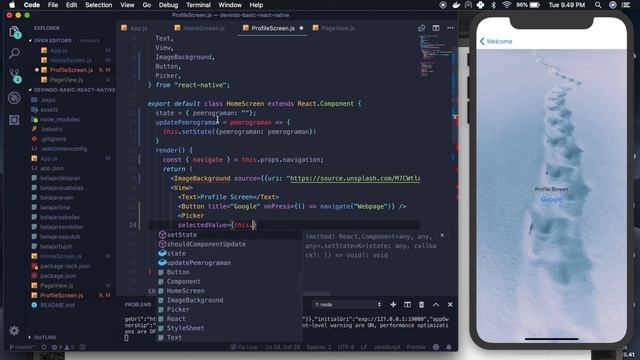Click Wi-Fi icon in menu bar
This screenshot has width=640, height=360.
point(507,5)
